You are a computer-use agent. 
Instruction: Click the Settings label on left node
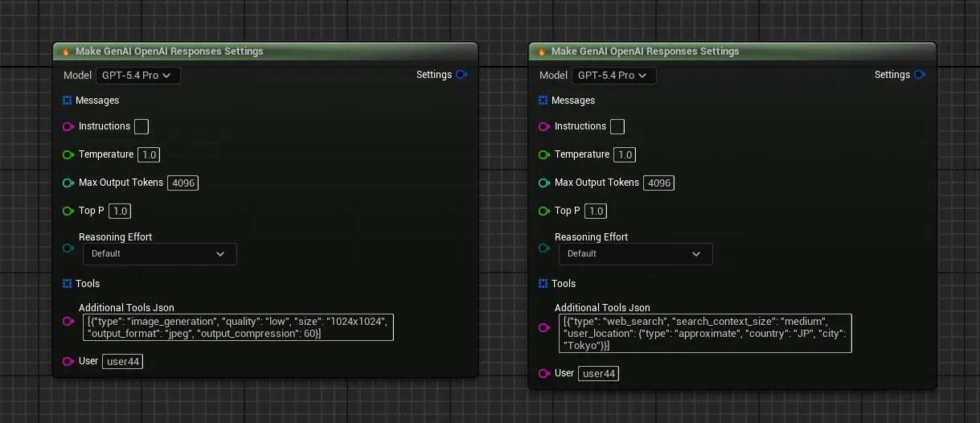(434, 75)
